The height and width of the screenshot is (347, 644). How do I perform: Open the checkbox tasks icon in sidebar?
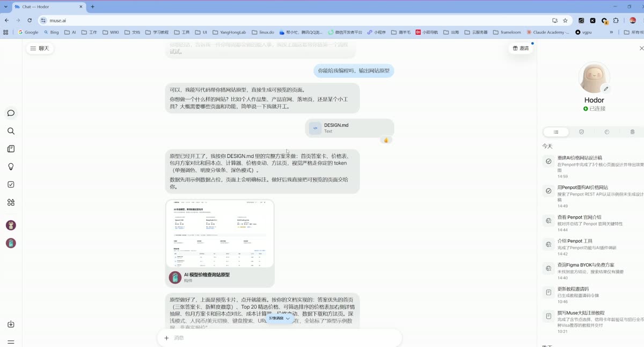tap(11, 184)
